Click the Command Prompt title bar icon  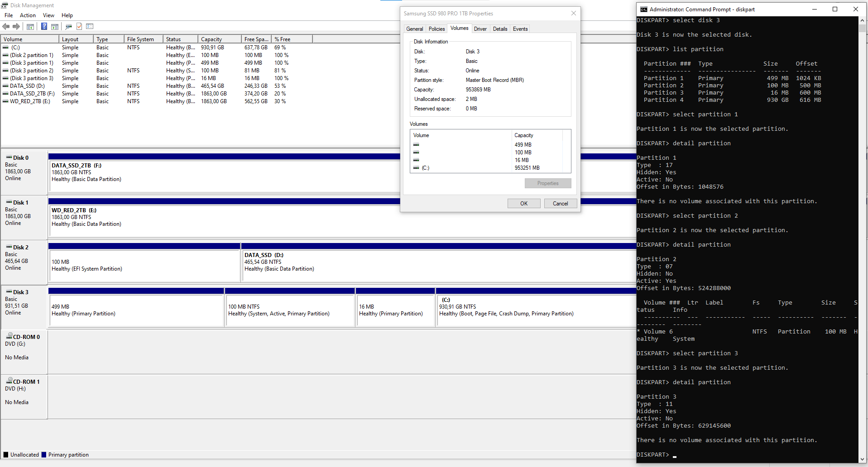tap(643, 9)
